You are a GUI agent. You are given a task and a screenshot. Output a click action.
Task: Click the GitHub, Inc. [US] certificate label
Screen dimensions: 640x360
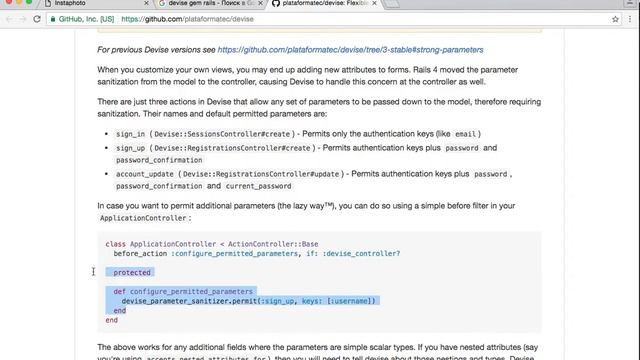tap(86, 19)
